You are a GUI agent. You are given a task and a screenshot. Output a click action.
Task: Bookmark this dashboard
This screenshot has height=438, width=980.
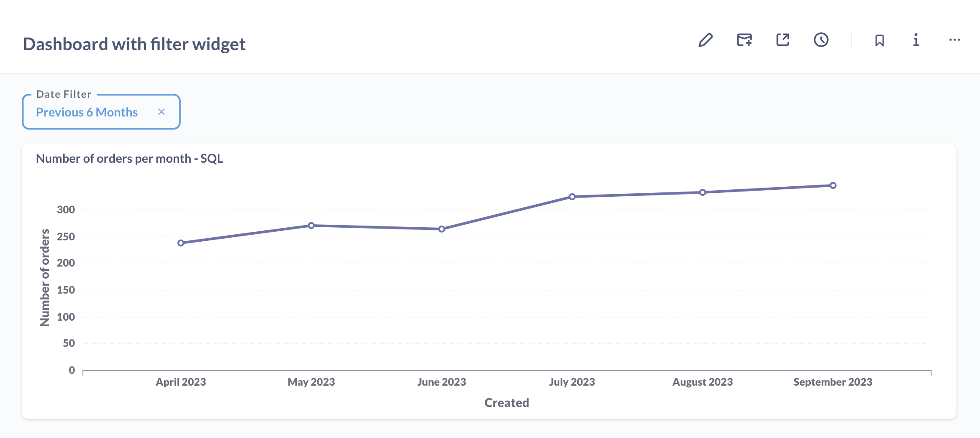coord(879,41)
